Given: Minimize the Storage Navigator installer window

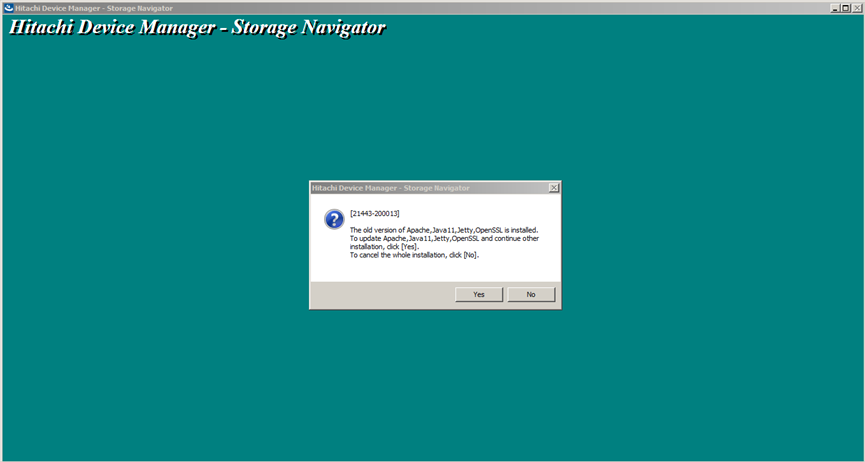Looking at the screenshot, I should pos(834,7).
